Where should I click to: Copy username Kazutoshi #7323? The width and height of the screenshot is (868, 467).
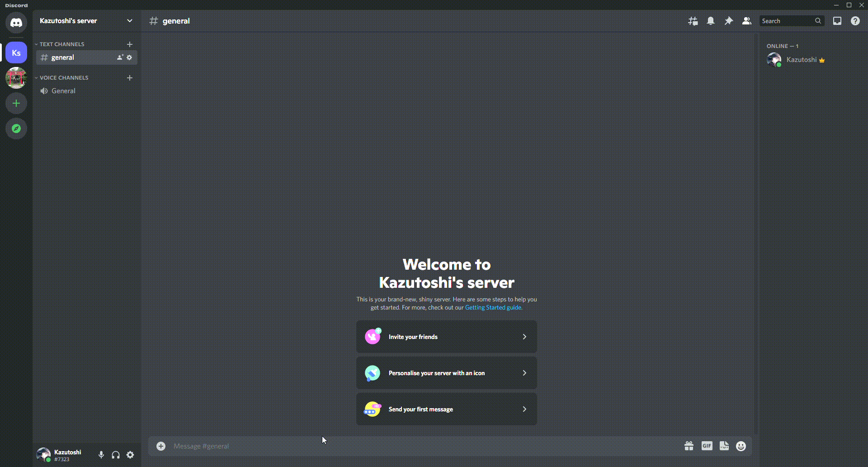click(68, 455)
